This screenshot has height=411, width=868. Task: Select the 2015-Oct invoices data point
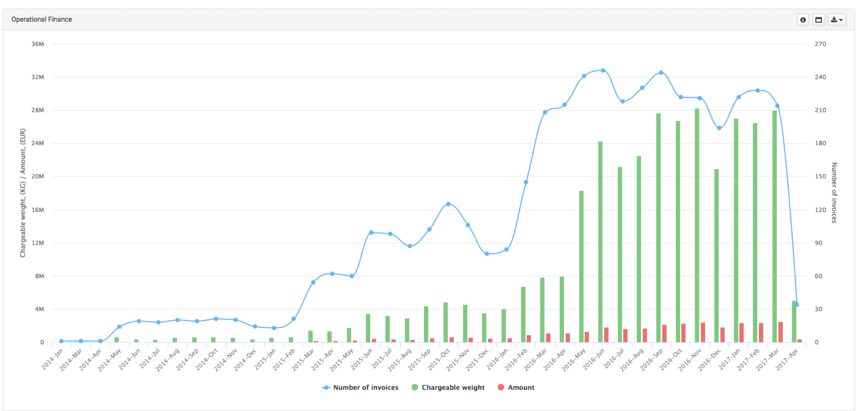448,204
